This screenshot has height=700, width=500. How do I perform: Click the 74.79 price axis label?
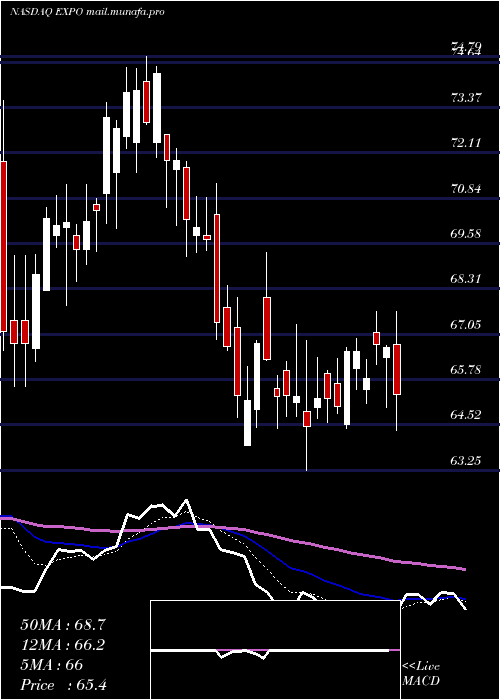(x=467, y=46)
